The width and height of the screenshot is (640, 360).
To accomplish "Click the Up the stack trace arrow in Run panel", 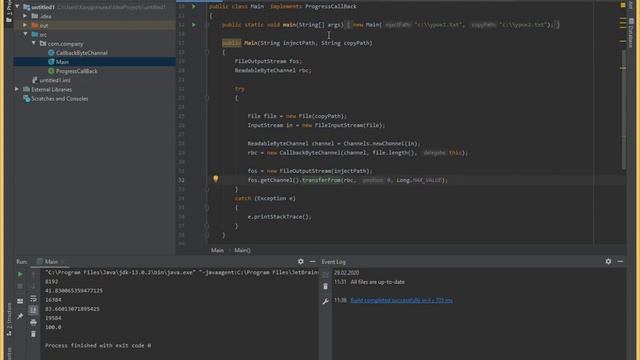I will (33, 274).
